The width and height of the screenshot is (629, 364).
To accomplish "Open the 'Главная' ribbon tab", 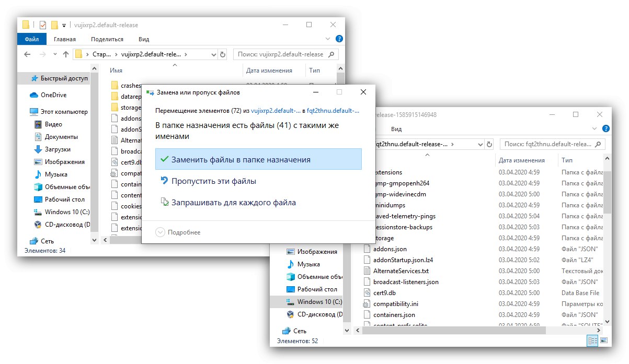I will 65,39.
